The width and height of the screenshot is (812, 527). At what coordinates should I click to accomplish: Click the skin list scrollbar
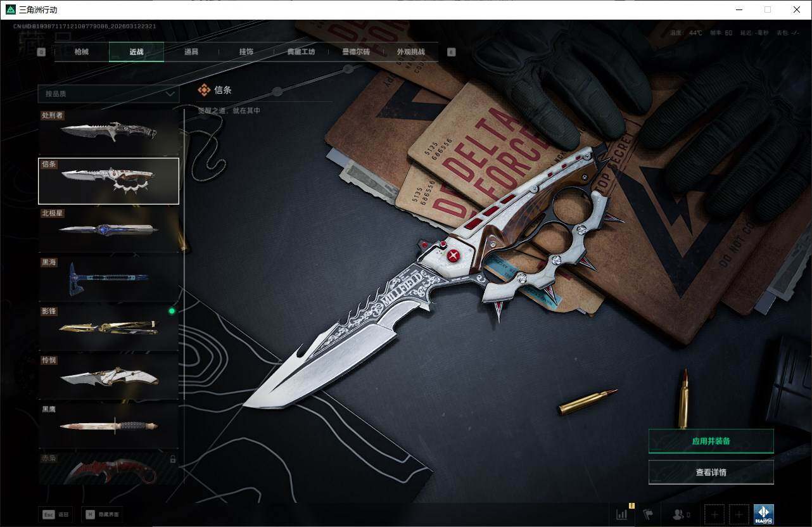184,298
